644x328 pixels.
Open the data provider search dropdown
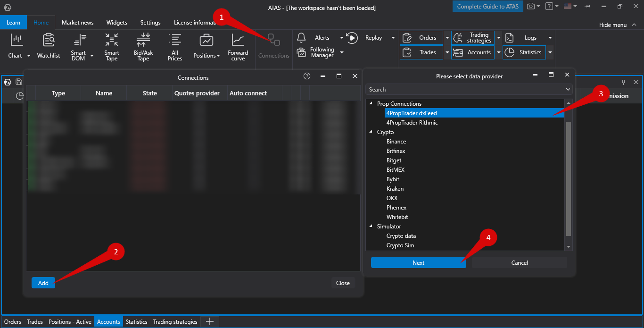568,89
